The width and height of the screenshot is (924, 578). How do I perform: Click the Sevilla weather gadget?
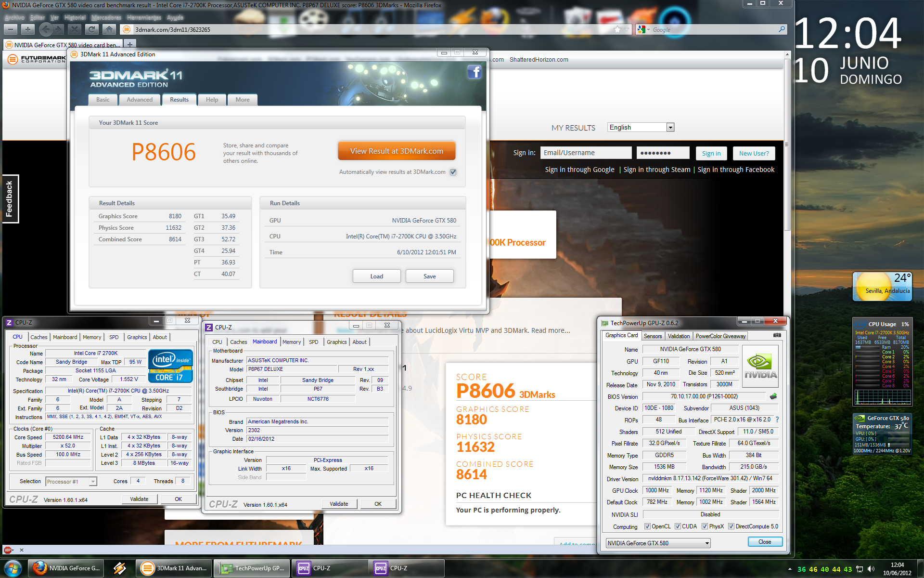(882, 287)
